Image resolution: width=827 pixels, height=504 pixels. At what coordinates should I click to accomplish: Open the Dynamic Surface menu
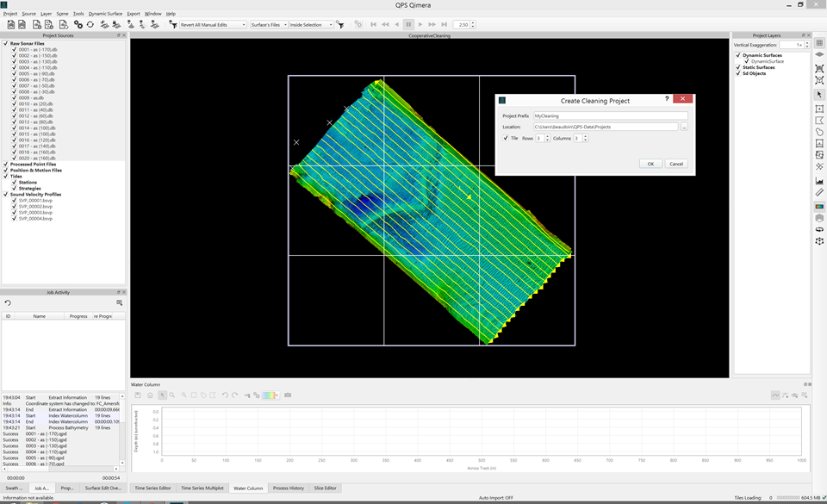(105, 14)
